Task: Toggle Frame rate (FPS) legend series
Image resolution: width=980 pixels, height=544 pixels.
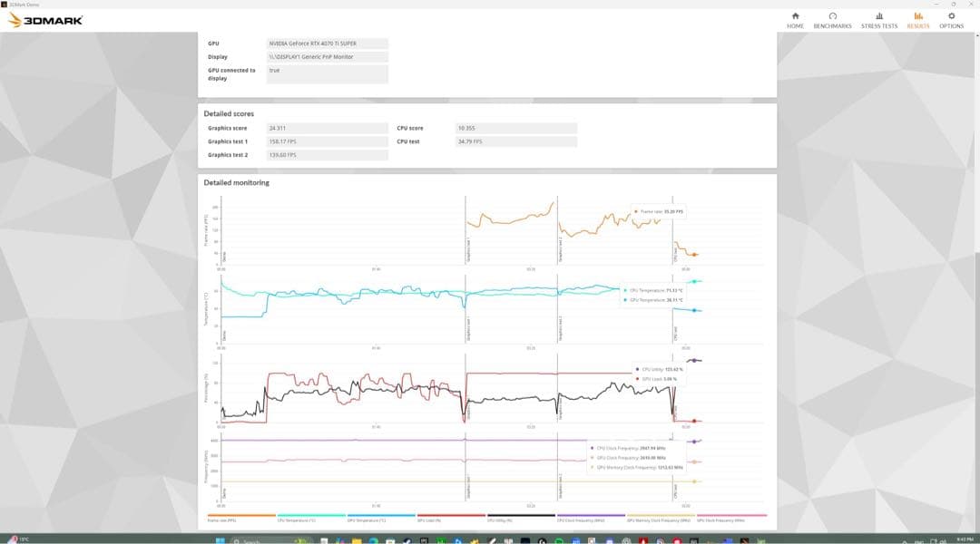Action: [241, 519]
